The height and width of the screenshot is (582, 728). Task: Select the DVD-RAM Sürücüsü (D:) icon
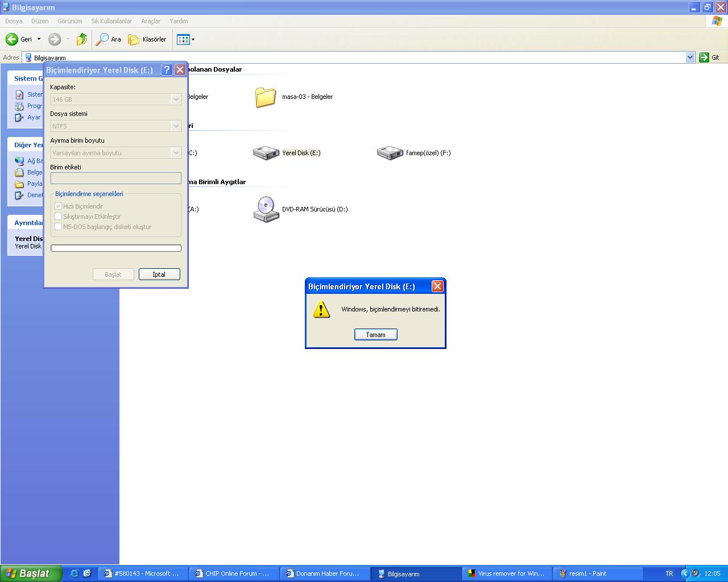266,209
